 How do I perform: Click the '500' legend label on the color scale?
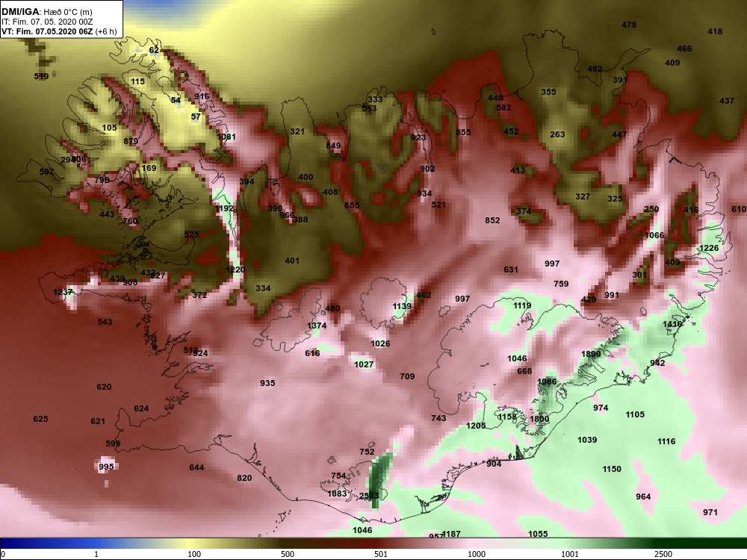point(288,554)
